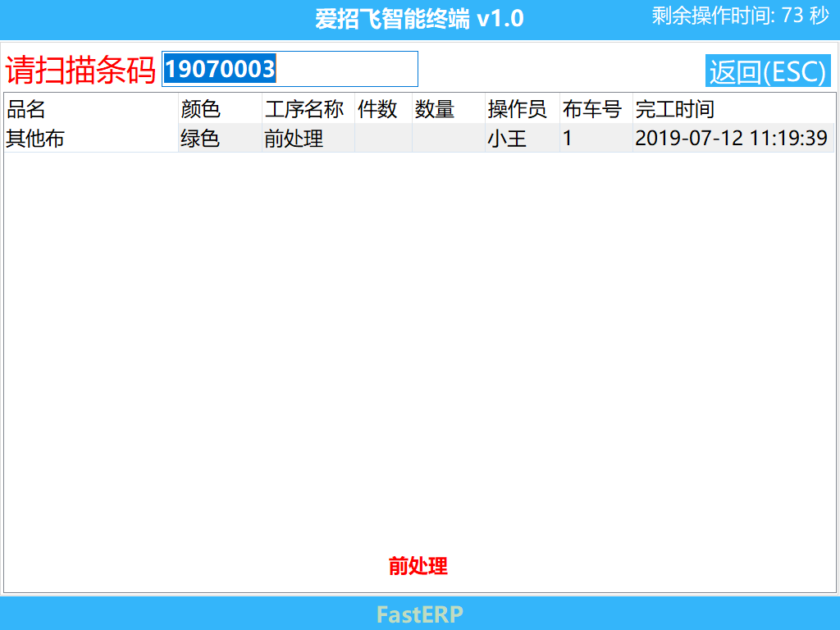Image resolution: width=840 pixels, height=630 pixels.
Task: Select the 绿色 color cell
Action: click(x=220, y=138)
